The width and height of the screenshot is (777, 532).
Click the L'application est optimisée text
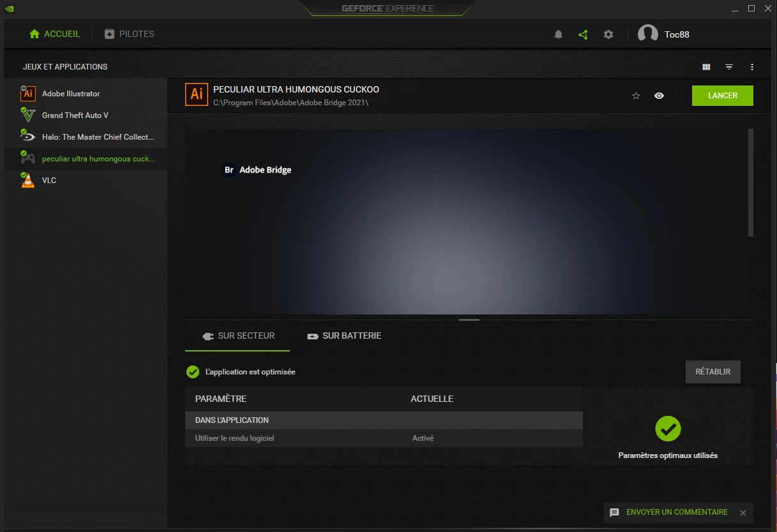click(x=250, y=372)
